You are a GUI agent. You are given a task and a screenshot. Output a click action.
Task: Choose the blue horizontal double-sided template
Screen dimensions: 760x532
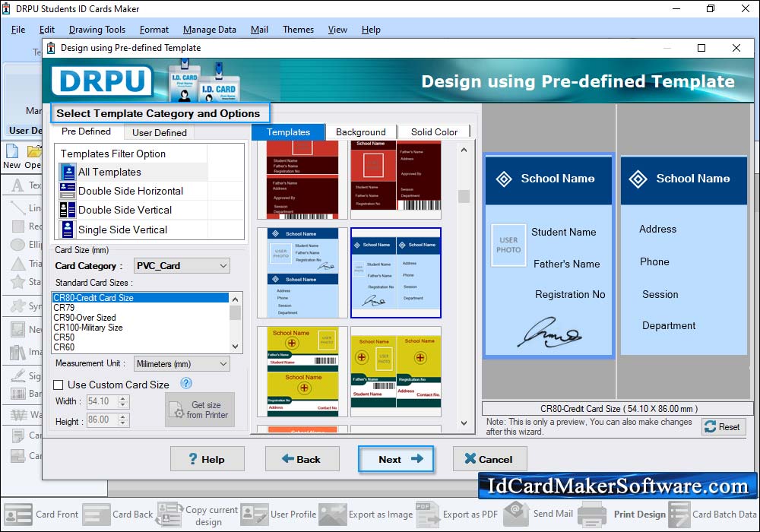[x=302, y=273]
